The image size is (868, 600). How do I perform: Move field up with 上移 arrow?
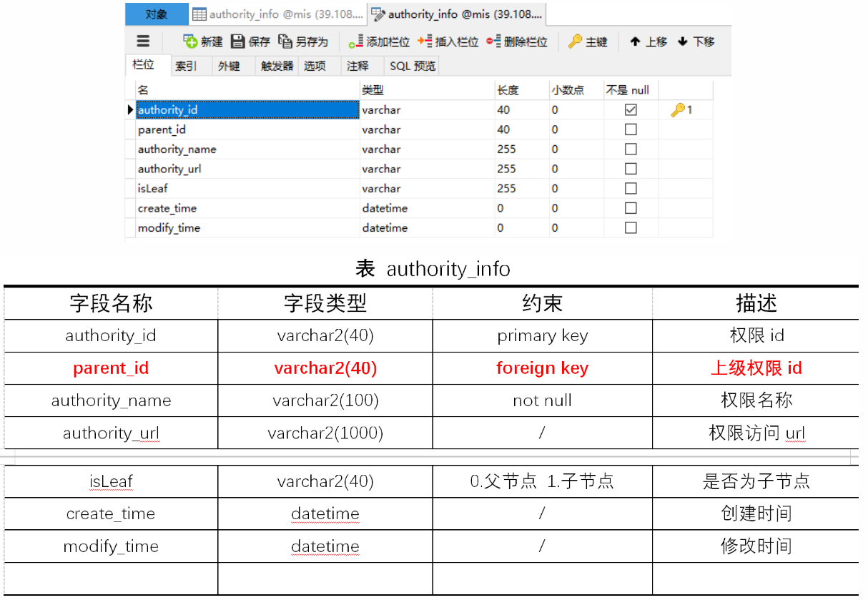coord(635,41)
